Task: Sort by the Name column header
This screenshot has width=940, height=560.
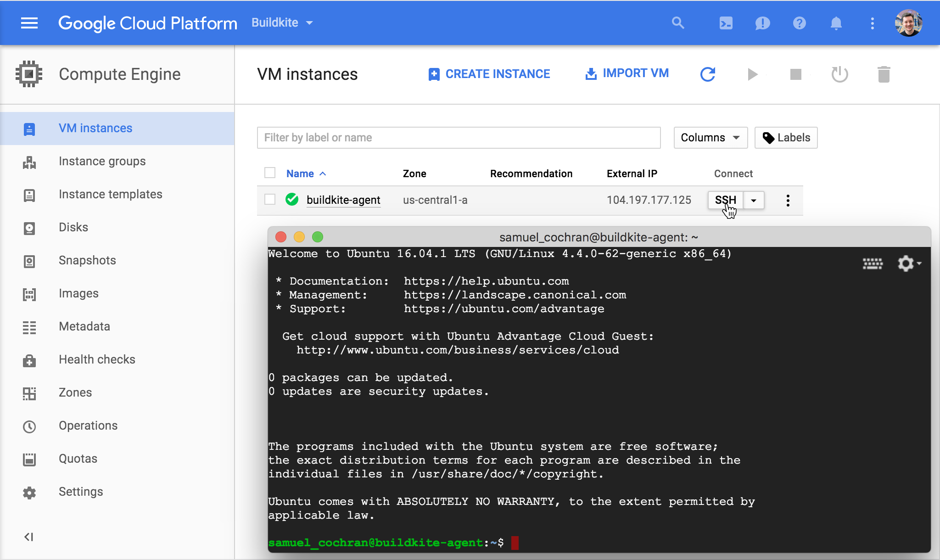Action: pos(306,174)
